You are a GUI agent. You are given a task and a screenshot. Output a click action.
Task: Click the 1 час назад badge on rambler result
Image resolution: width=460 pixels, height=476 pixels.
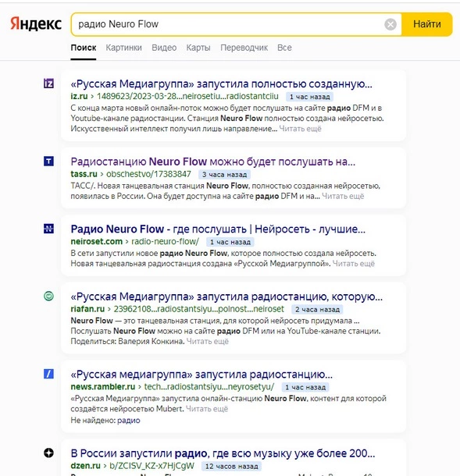coord(305,387)
